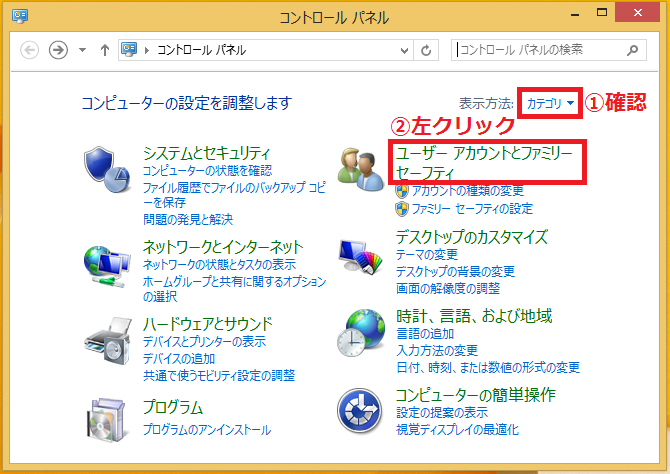Click デバイスの追加 link

[179, 358]
